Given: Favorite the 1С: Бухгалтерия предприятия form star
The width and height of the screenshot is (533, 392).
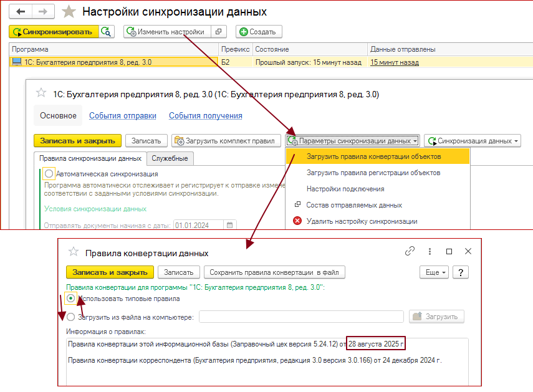Looking at the screenshot, I should [x=41, y=93].
